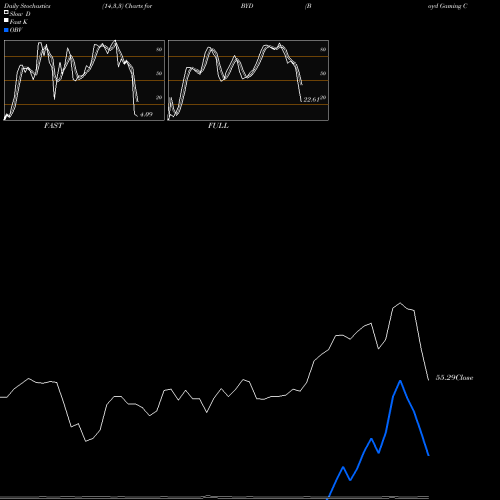
Task: Click the Slow D legend swatch
Action: click(6, 13)
